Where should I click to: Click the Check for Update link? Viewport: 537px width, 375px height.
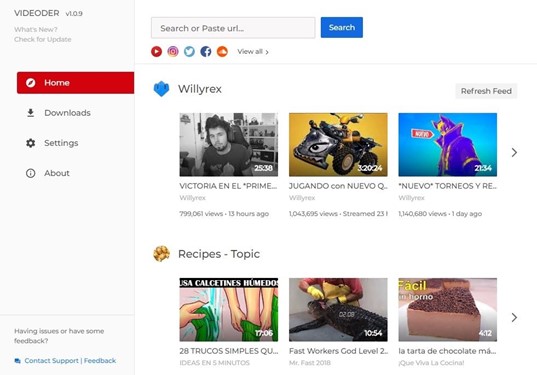click(43, 39)
